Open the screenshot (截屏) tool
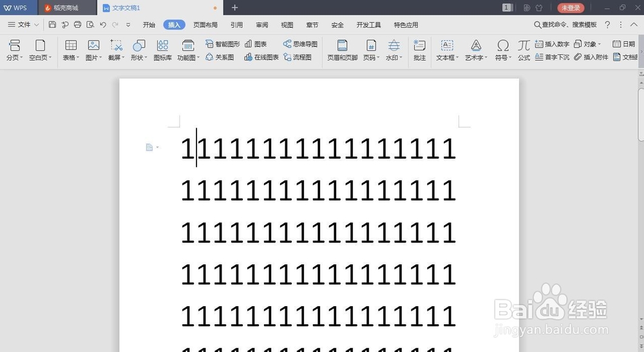Viewport: 644px width, 352px height. pyautogui.click(x=116, y=50)
